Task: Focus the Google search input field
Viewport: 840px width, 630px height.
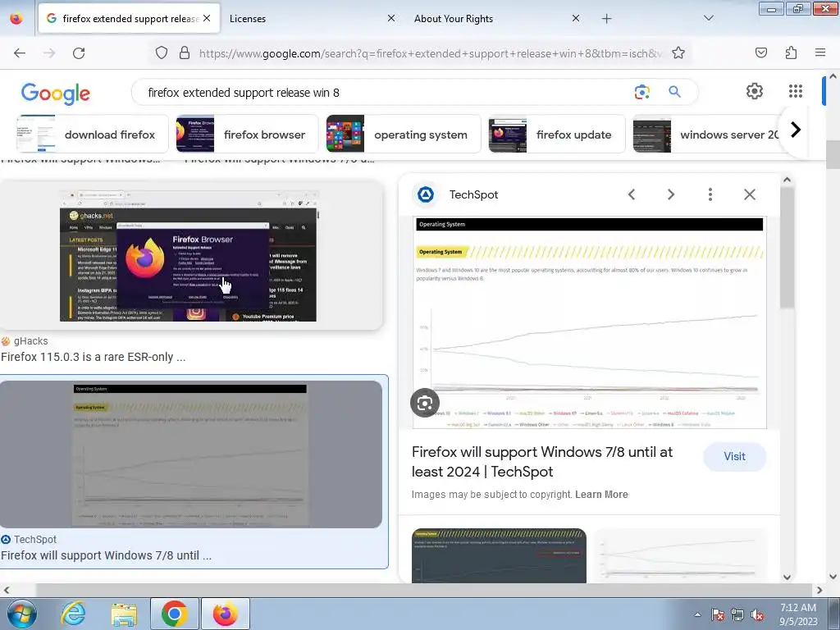Action: pyautogui.click(x=386, y=92)
